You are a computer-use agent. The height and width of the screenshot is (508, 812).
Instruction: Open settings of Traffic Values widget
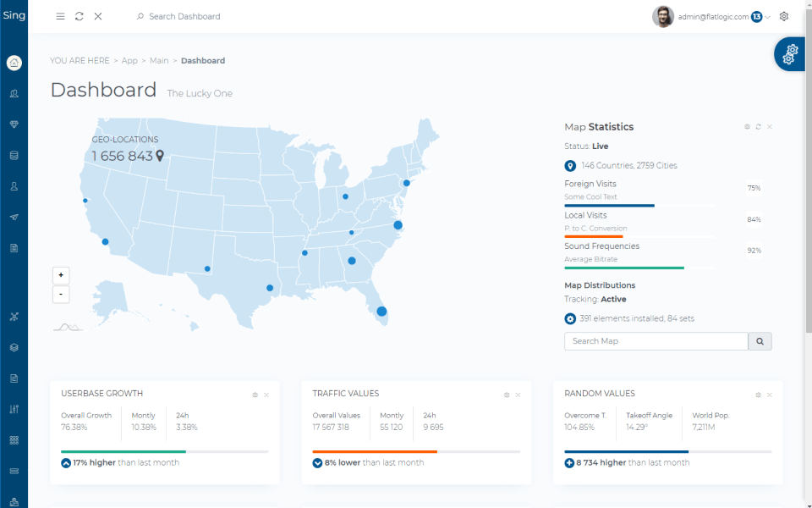[x=507, y=395]
